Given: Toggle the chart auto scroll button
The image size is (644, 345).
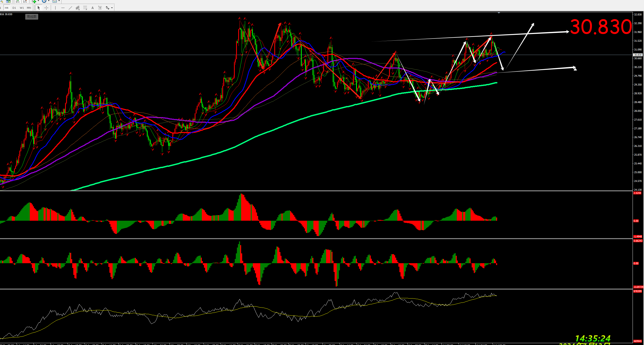Looking at the screenshot, I should 18,1.
